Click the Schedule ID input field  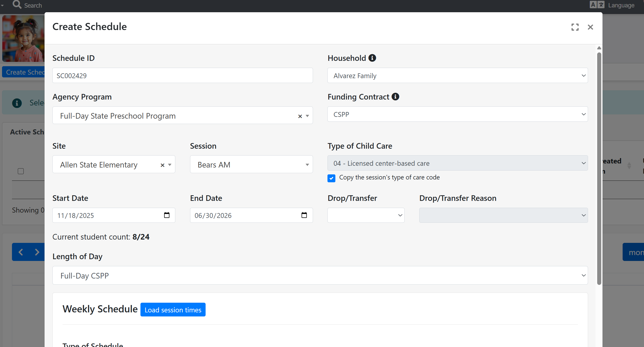click(182, 76)
